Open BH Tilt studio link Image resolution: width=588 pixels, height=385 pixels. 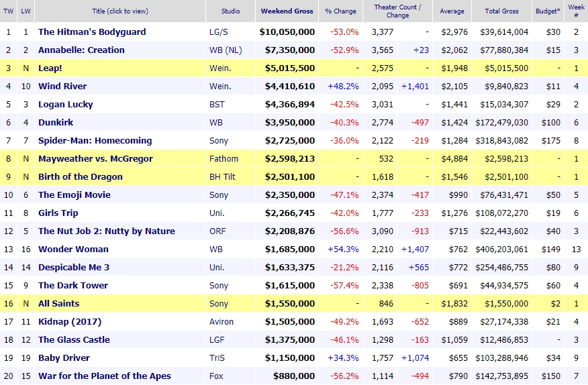222,176
